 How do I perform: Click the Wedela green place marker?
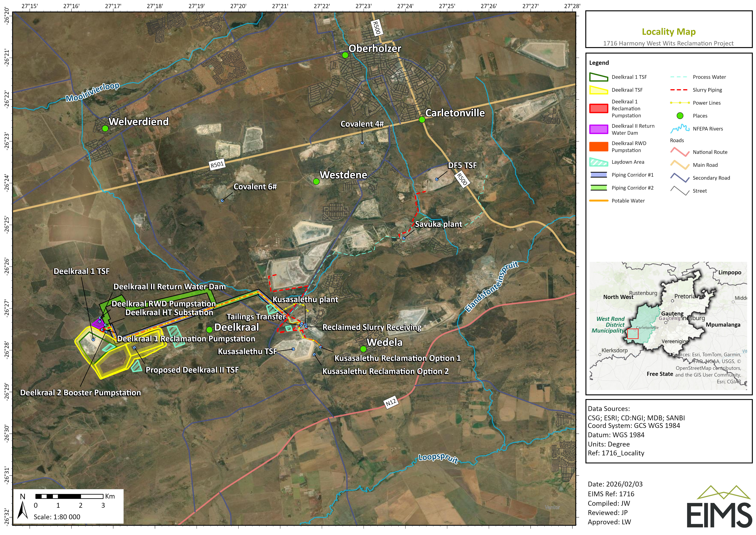pos(363,349)
